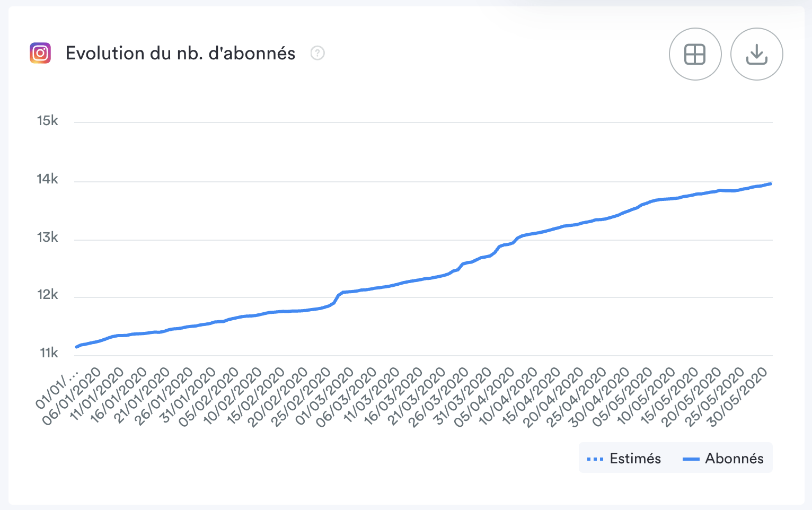Click the 14k y-axis label
This screenshot has width=812, height=510.
pyautogui.click(x=48, y=179)
